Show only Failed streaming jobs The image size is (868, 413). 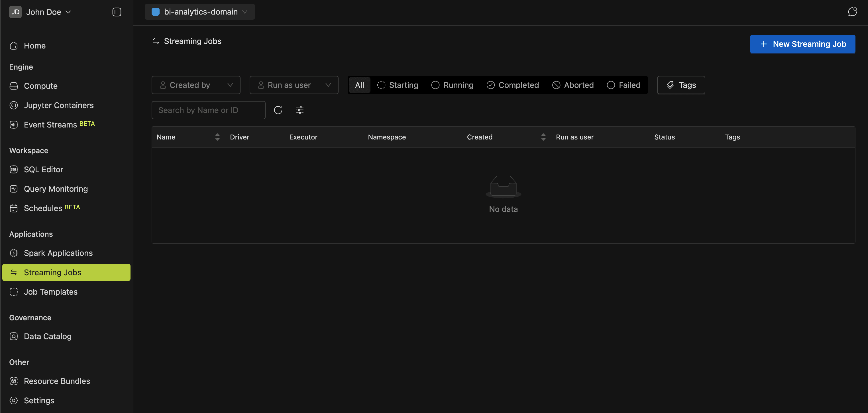[x=624, y=85]
